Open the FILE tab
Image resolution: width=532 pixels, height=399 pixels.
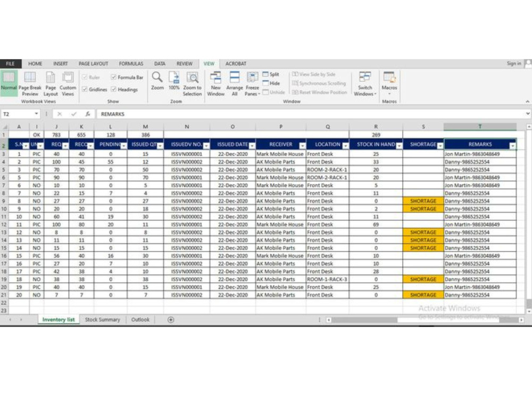click(x=11, y=64)
